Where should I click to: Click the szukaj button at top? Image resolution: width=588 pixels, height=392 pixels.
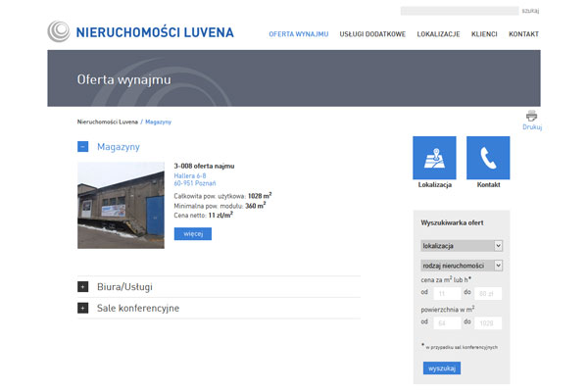coord(530,11)
